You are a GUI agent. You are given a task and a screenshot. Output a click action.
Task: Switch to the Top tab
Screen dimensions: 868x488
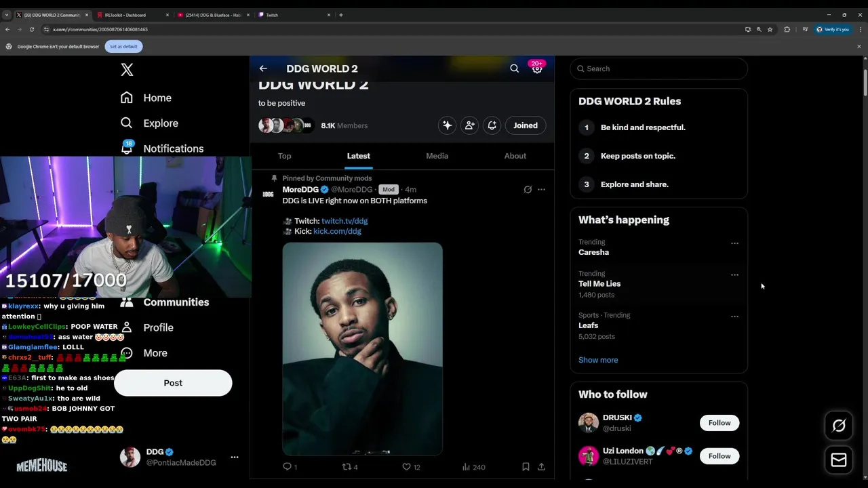pos(285,156)
